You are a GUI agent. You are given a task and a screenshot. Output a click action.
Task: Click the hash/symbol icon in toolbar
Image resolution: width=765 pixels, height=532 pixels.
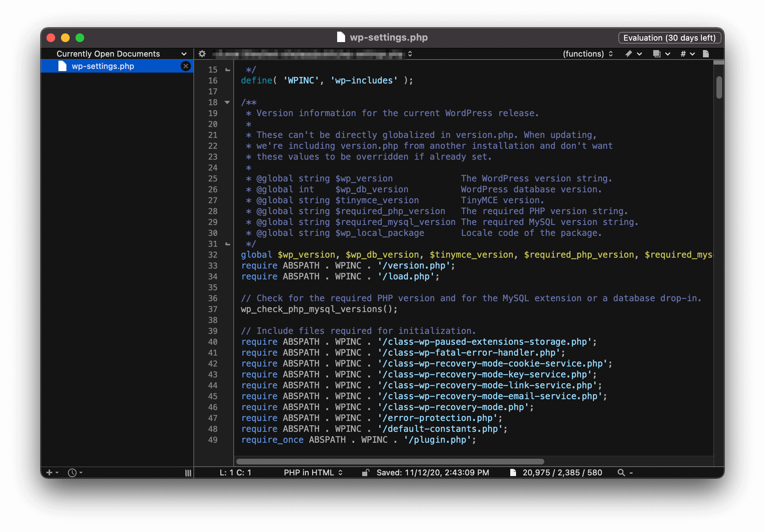pos(683,54)
